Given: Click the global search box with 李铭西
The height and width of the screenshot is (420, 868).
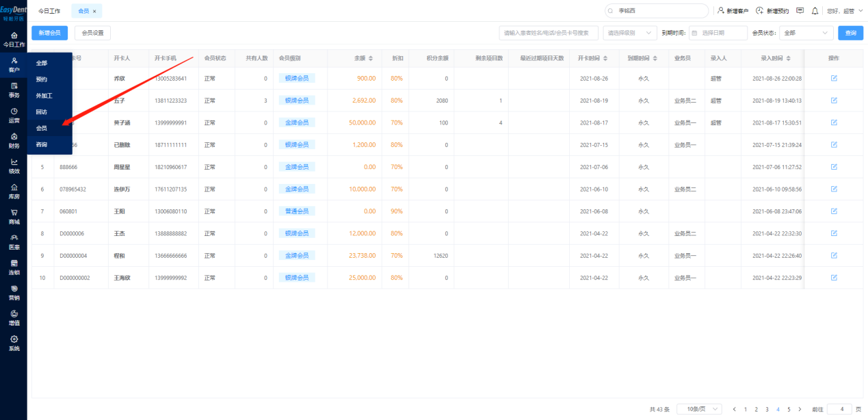Looking at the screenshot, I should 657,11.
